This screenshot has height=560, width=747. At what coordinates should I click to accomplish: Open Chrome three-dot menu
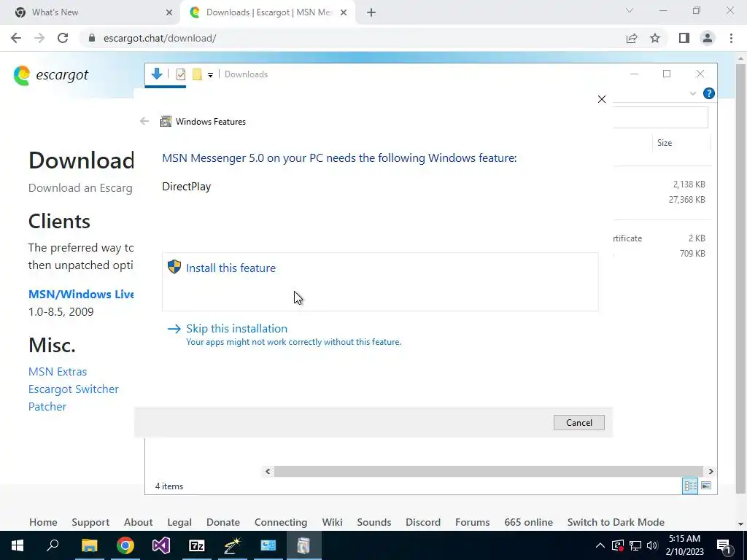coord(731,38)
